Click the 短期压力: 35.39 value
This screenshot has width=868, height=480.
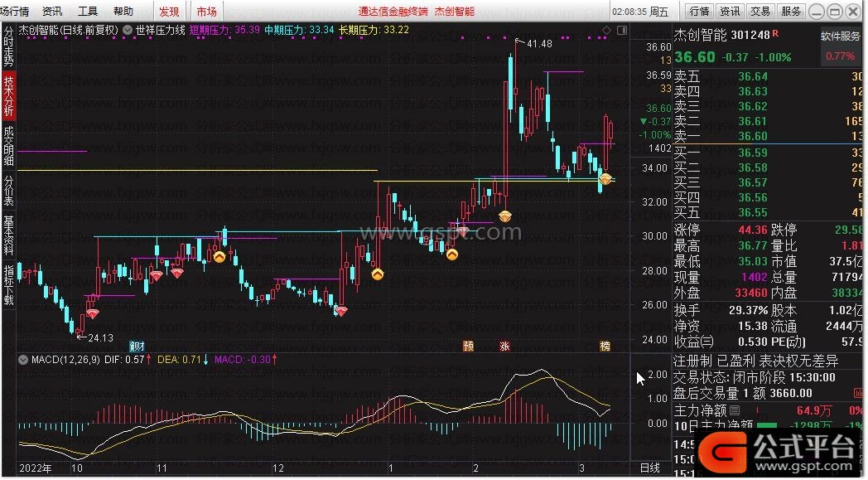pyautogui.click(x=224, y=30)
